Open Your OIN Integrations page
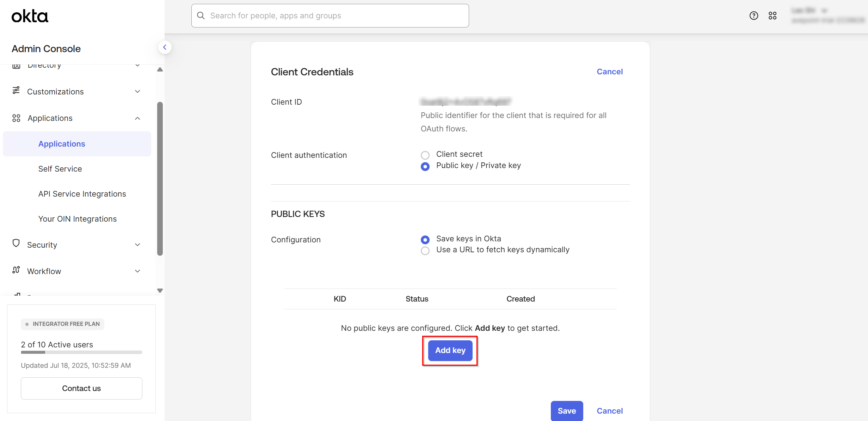Image resolution: width=868 pixels, height=421 pixels. pos(78,218)
